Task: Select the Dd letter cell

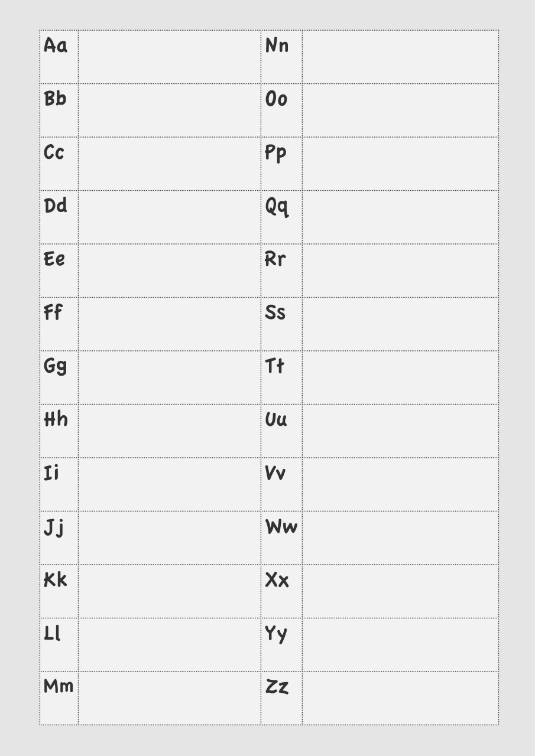Action: coord(56,206)
